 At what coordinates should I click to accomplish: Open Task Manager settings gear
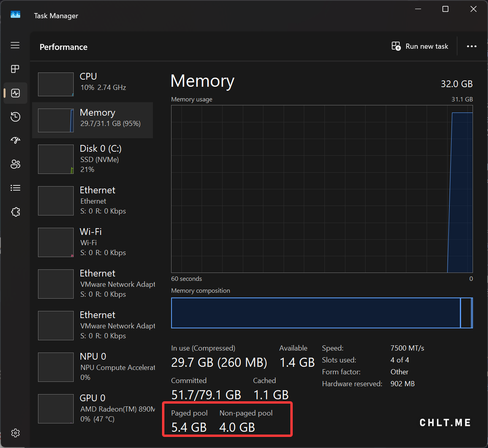pyautogui.click(x=15, y=433)
